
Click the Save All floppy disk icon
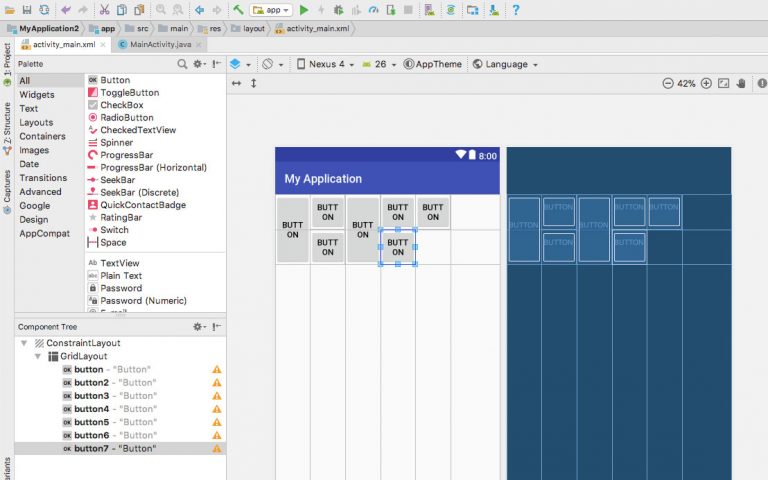pos(27,10)
